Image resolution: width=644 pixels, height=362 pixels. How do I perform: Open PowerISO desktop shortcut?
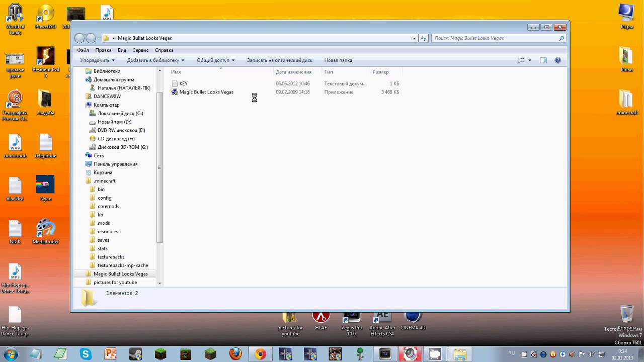[46, 17]
